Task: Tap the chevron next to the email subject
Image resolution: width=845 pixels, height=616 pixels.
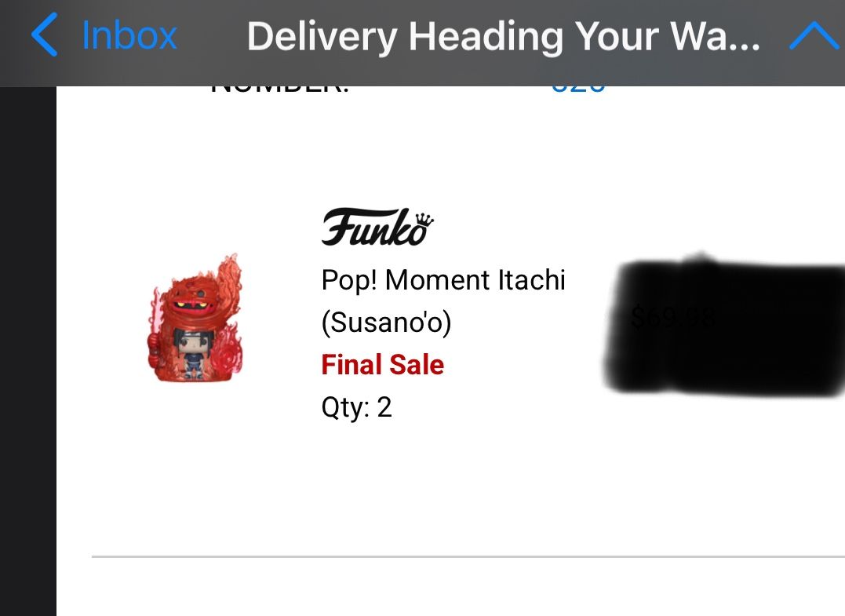Action: (x=814, y=35)
